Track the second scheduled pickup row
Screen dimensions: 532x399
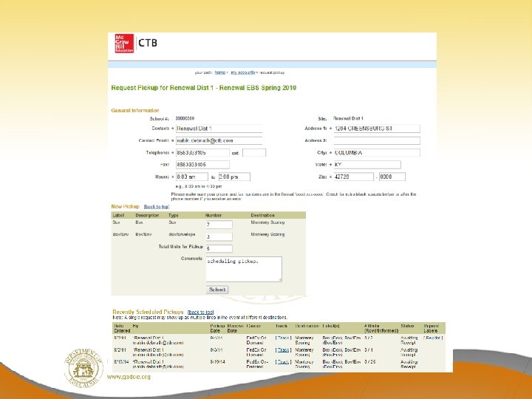coord(283,349)
